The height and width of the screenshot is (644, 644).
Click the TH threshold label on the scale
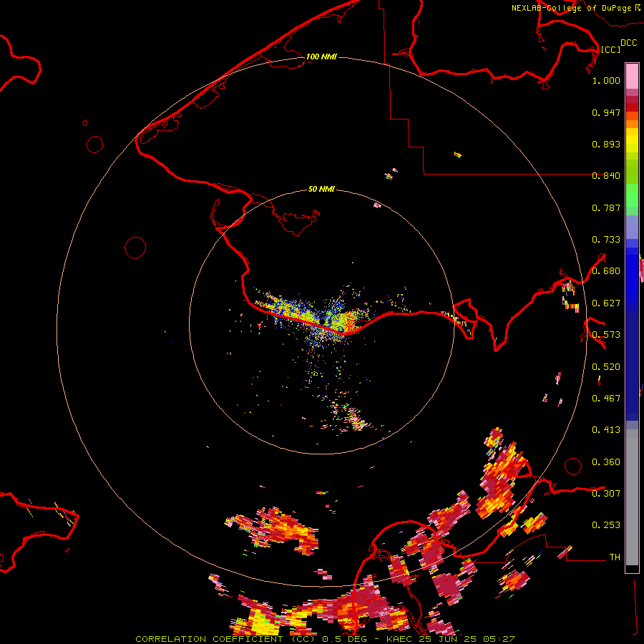[615, 557]
